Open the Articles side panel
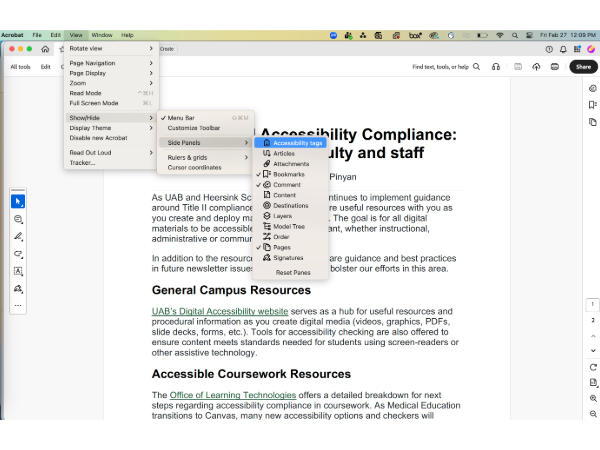The width and height of the screenshot is (600, 450). pos(290,153)
